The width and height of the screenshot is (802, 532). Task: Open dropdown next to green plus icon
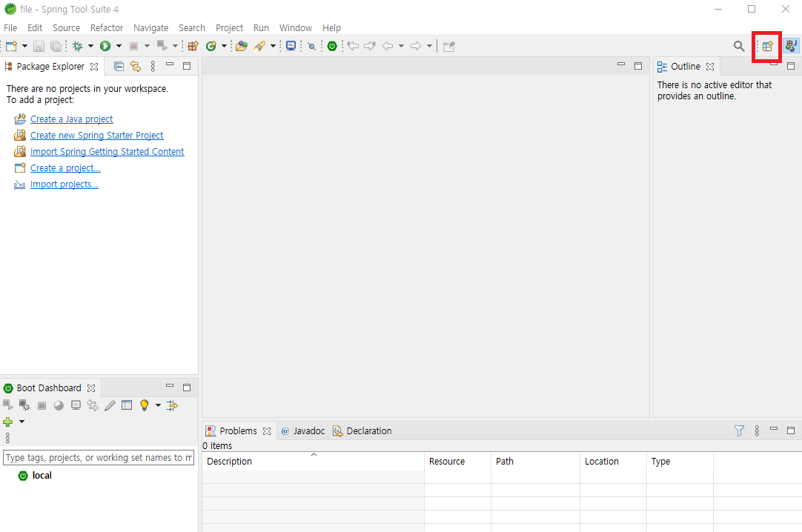pos(21,422)
